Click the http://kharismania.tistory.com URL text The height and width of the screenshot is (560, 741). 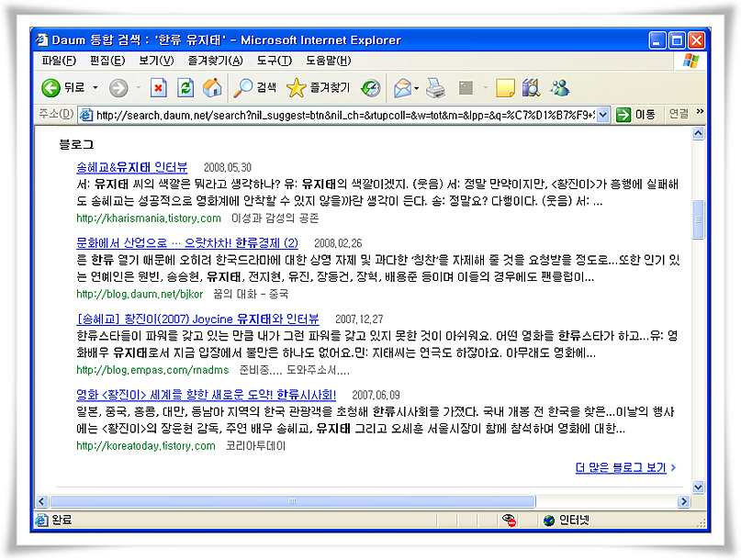pyautogui.click(x=149, y=218)
